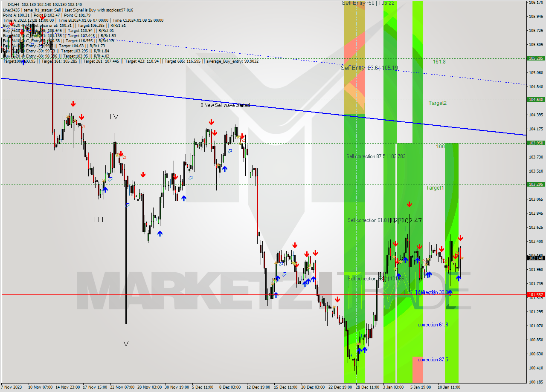
Task: Click the green 'Target1' label
Action: (x=435, y=188)
